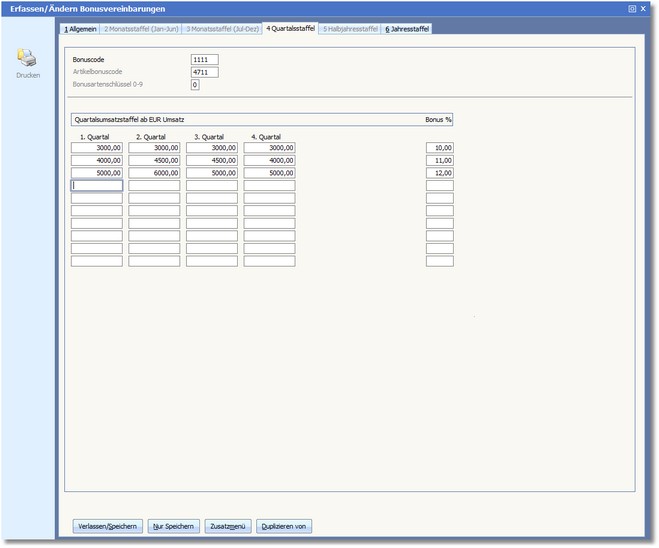This screenshot has height=548, width=659.
Task: Close the Bonusvereinbarungen window
Action: 646,8
